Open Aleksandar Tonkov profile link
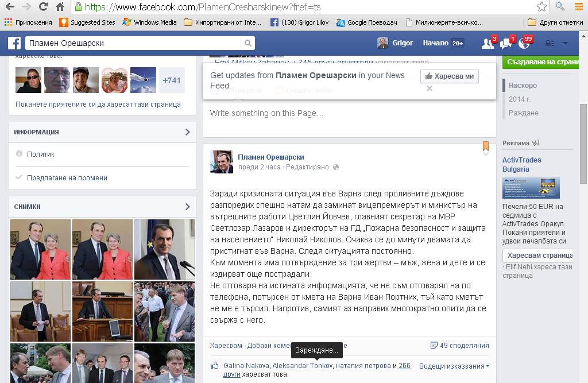Screen dimensions: 588x383 click(302, 366)
